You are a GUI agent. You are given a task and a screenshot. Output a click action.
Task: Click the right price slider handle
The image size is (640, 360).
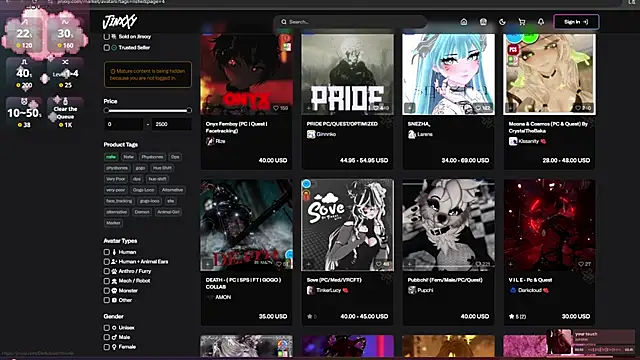point(189,111)
